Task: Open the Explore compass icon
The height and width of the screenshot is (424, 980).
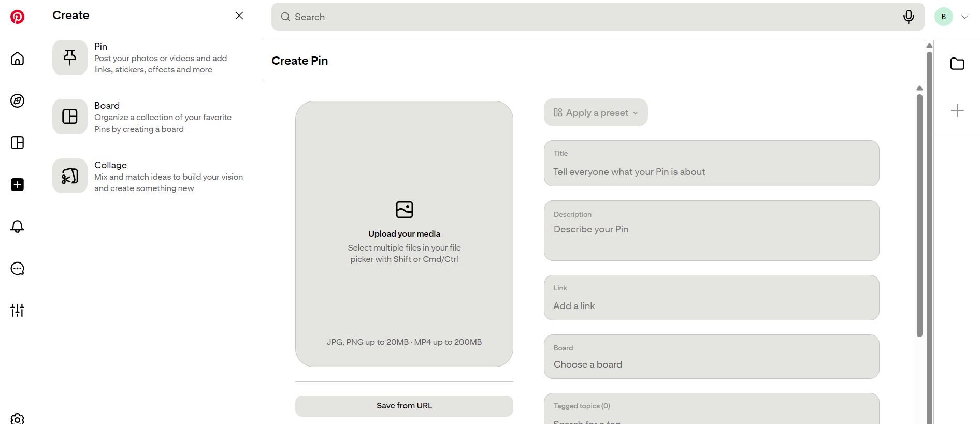Action: pos(17,100)
